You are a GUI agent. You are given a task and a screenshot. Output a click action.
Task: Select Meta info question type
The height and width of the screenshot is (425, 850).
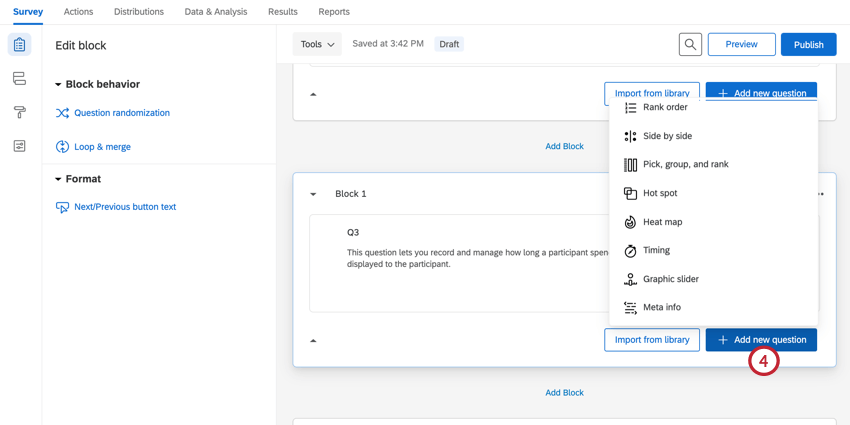[x=661, y=307]
